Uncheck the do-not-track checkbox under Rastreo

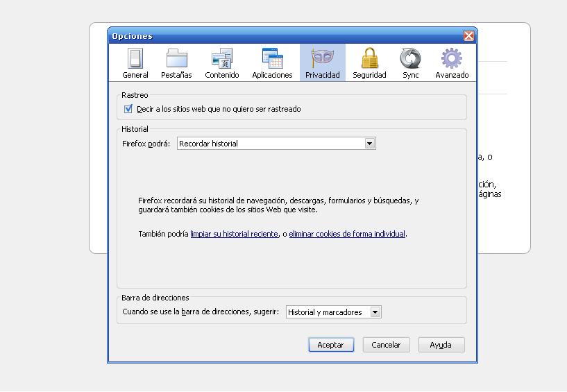tap(128, 109)
